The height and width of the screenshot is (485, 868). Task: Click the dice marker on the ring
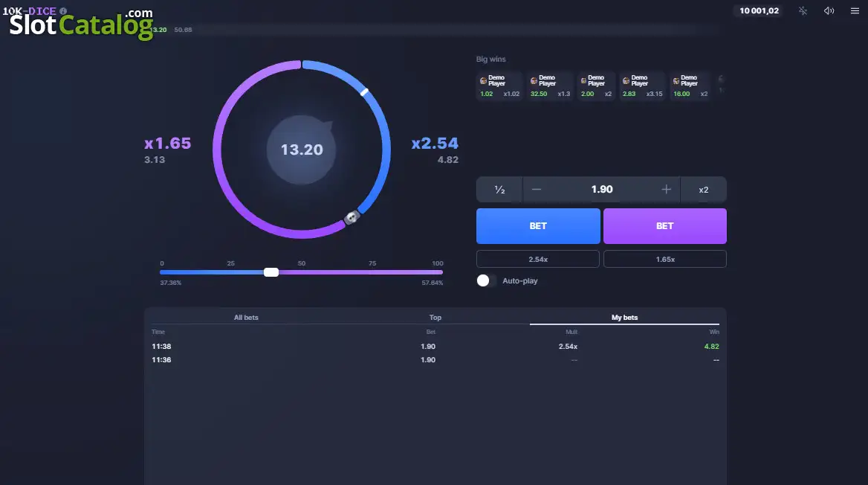352,217
